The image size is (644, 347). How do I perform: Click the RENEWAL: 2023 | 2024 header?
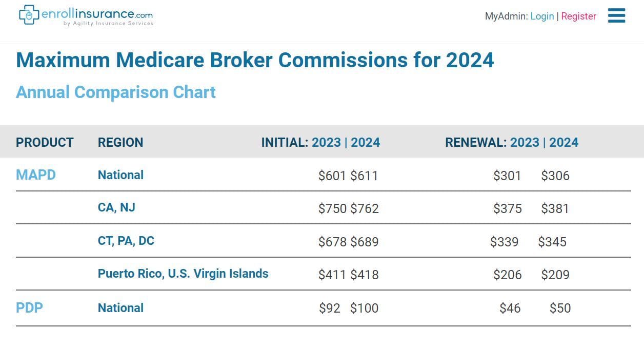pos(512,142)
